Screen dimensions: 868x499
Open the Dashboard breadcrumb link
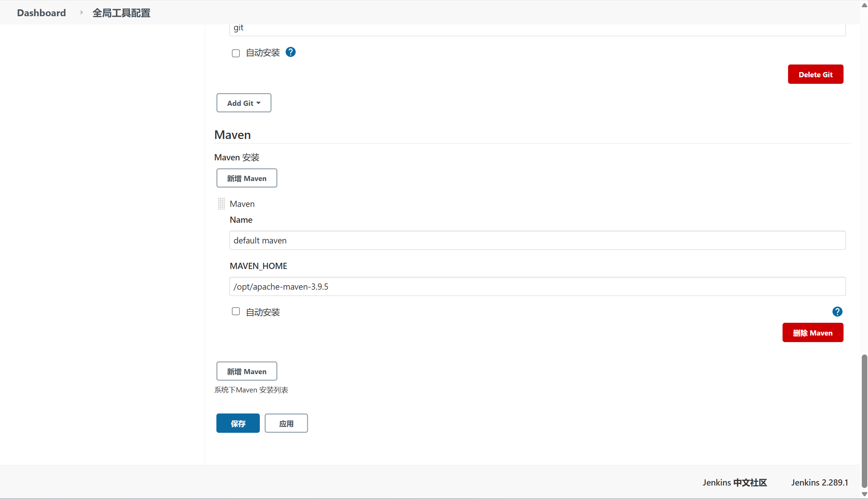tap(41, 13)
